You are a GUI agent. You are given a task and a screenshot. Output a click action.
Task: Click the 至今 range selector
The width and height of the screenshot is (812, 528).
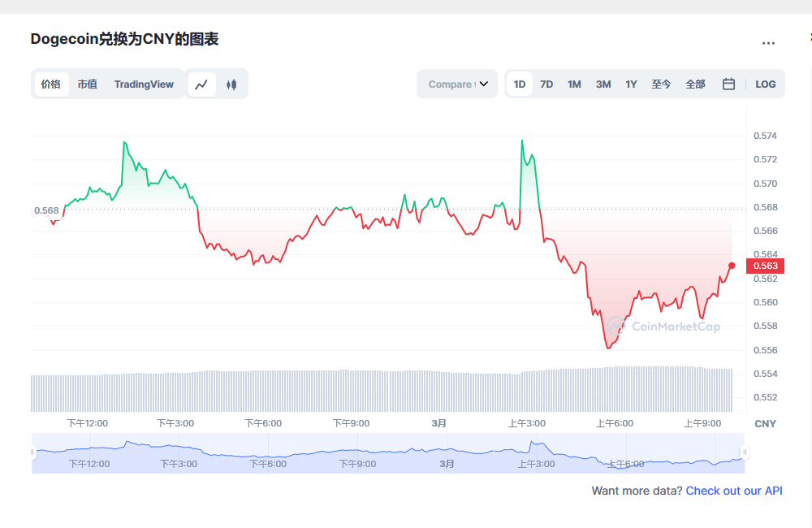click(x=662, y=84)
